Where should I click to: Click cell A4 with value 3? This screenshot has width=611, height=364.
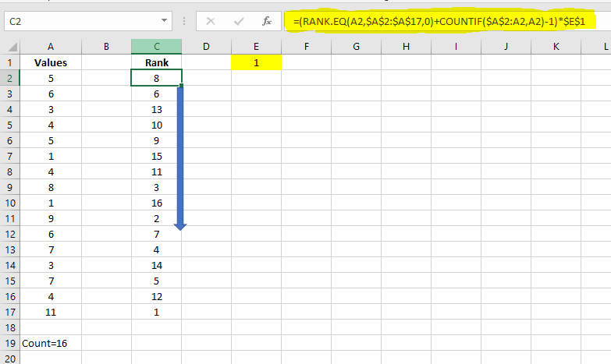[51, 109]
